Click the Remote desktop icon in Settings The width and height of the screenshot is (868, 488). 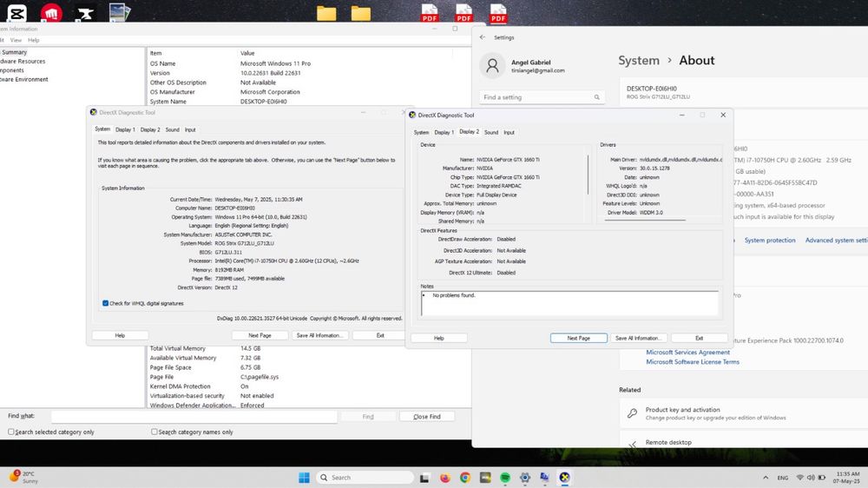[632, 444]
